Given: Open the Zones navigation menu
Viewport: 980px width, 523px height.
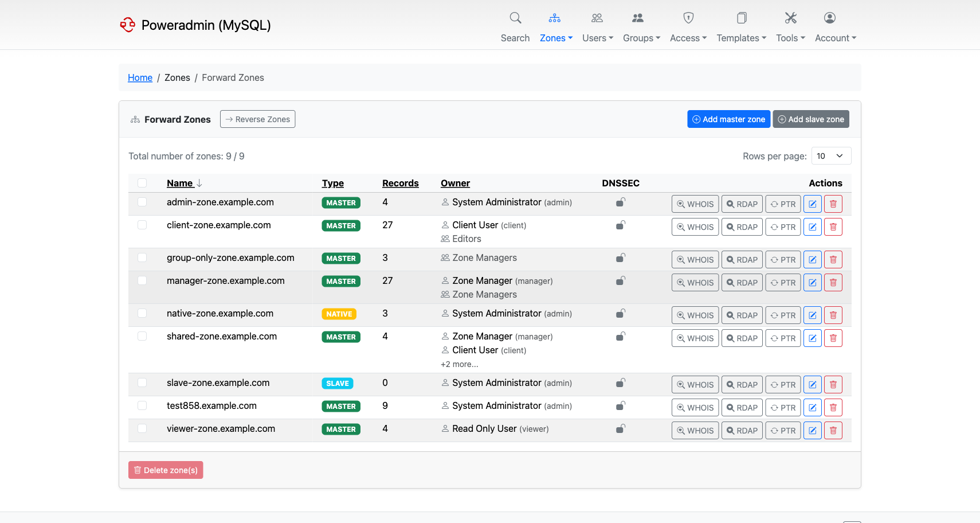Looking at the screenshot, I should [x=555, y=27].
